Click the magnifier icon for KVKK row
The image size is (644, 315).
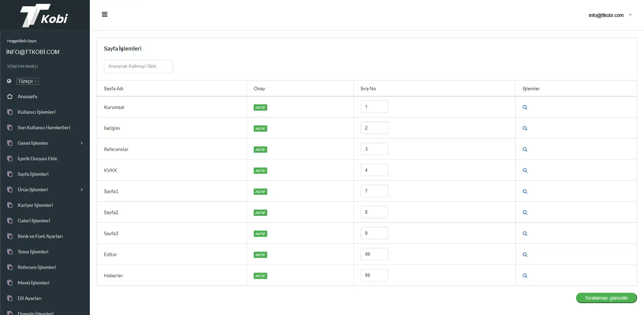525,171
